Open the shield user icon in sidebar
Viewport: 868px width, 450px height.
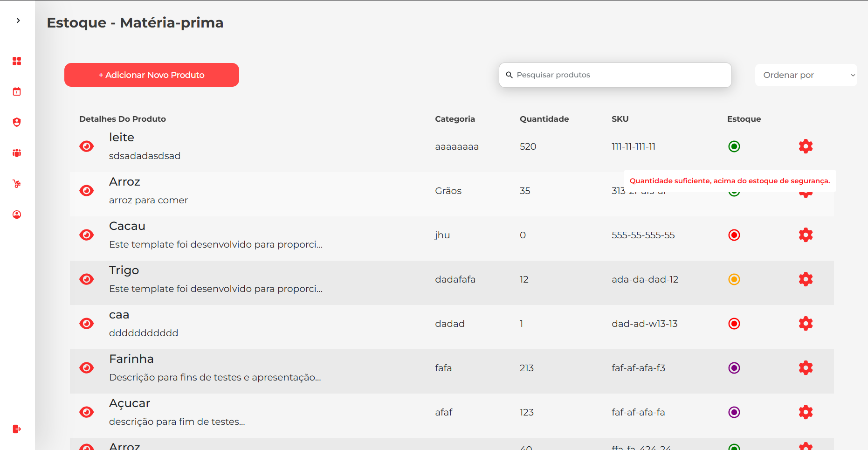coord(17,122)
